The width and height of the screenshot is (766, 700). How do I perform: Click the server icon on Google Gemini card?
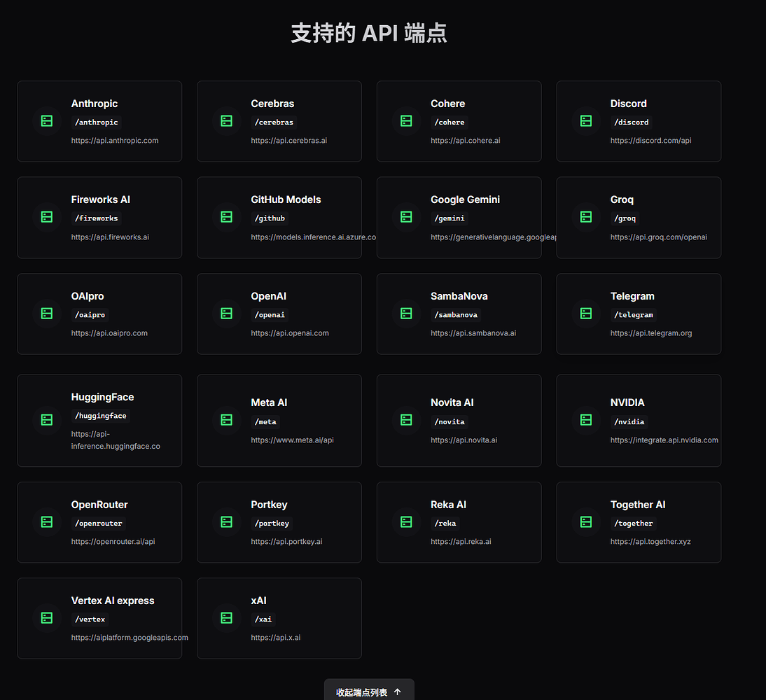click(x=406, y=217)
